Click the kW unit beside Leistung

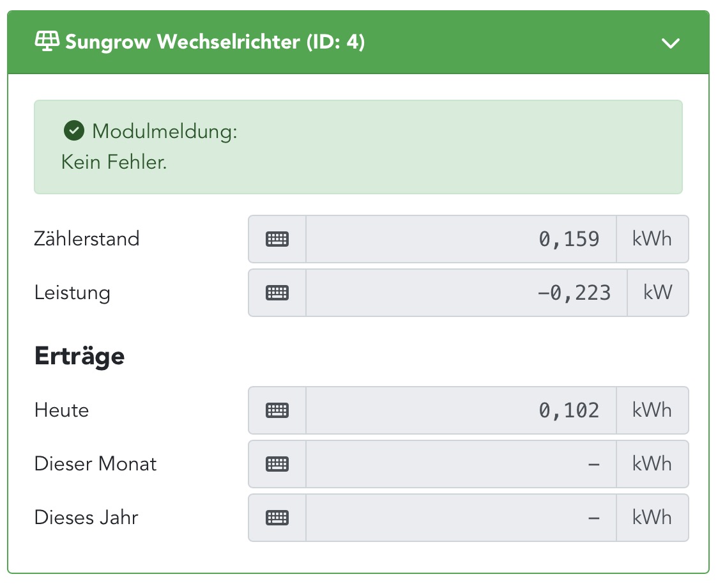[x=658, y=293]
